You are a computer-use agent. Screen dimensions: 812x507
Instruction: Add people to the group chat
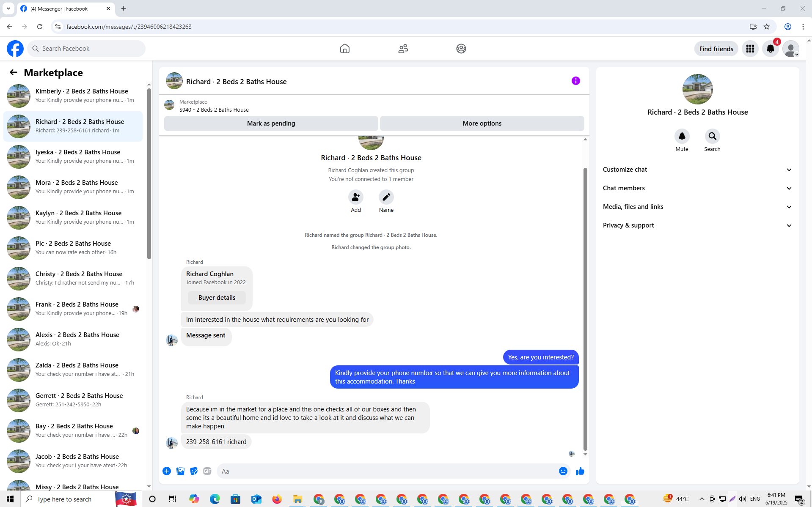click(x=355, y=197)
